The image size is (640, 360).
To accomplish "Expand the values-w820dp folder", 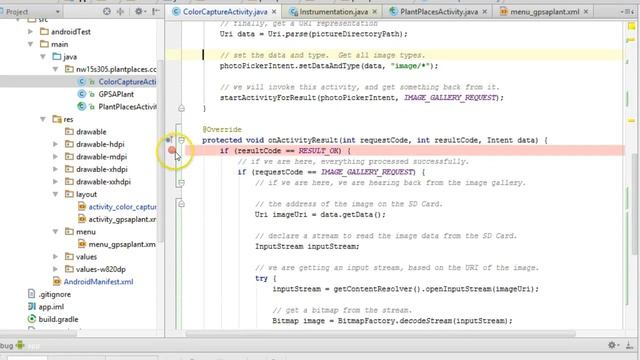I will [56, 269].
